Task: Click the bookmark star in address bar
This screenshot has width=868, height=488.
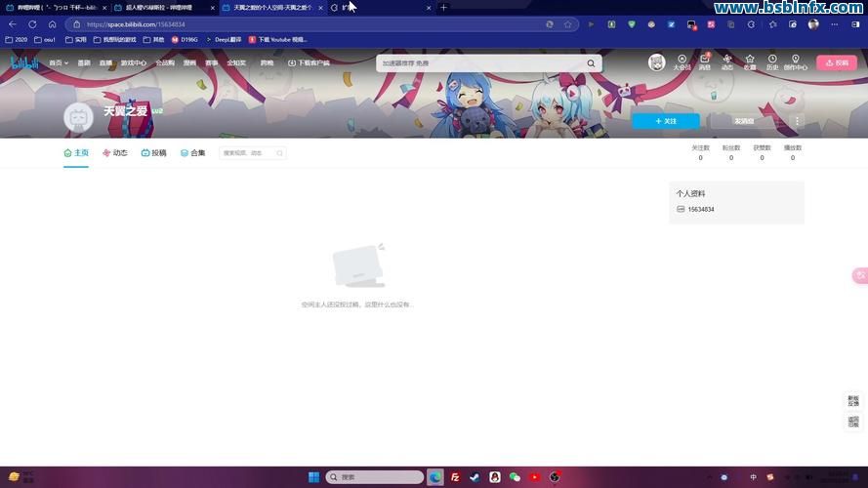Action: (567, 24)
